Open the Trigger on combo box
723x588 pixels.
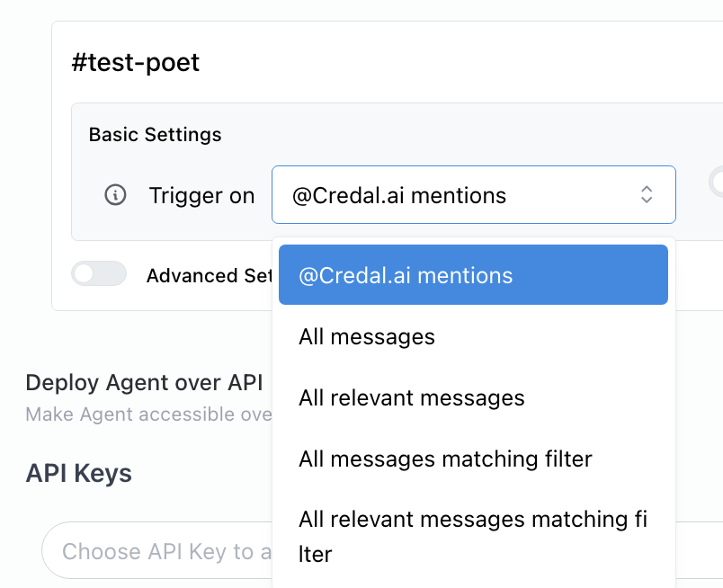tap(473, 194)
